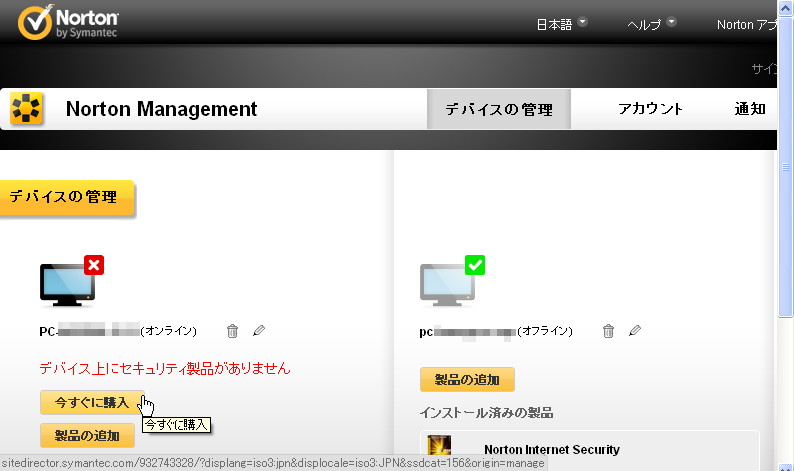Delete the online PC device with trash icon
This screenshot has height=471, width=794.
point(232,331)
